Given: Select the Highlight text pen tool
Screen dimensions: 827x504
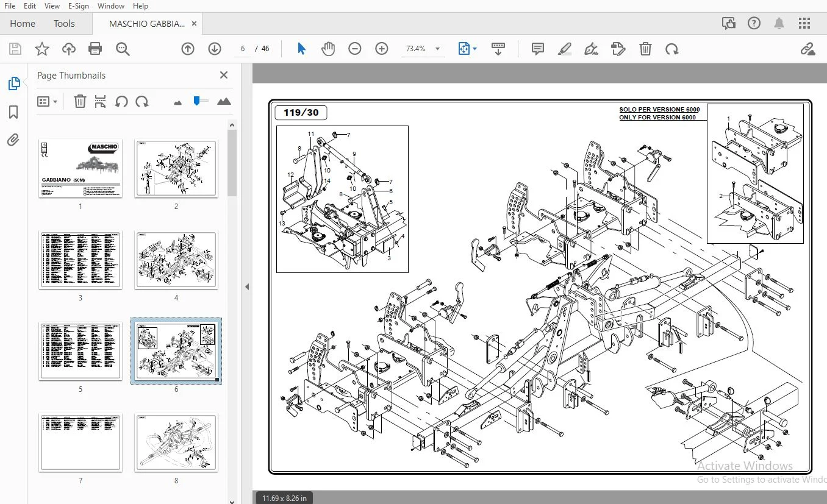Looking at the screenshot, I should click(565, 49).
